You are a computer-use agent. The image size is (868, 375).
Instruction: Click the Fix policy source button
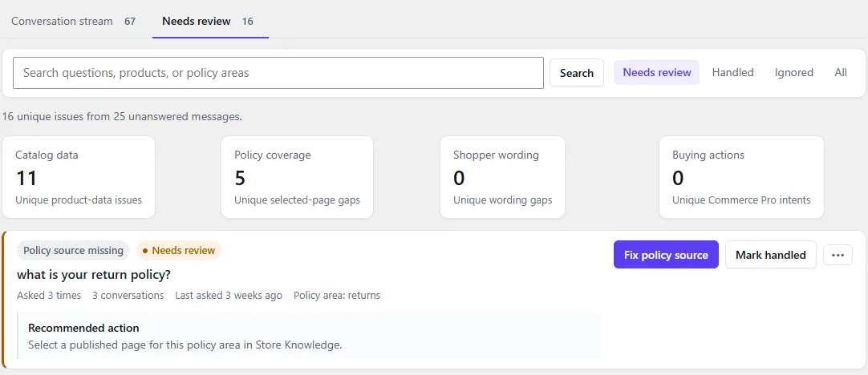point(666,255)
